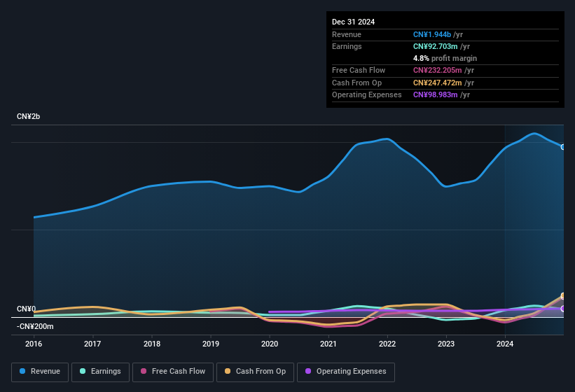Click the CN¥98.983m operating expenses value
Viewport: 575px width, 392px height.
click(436, 95)
